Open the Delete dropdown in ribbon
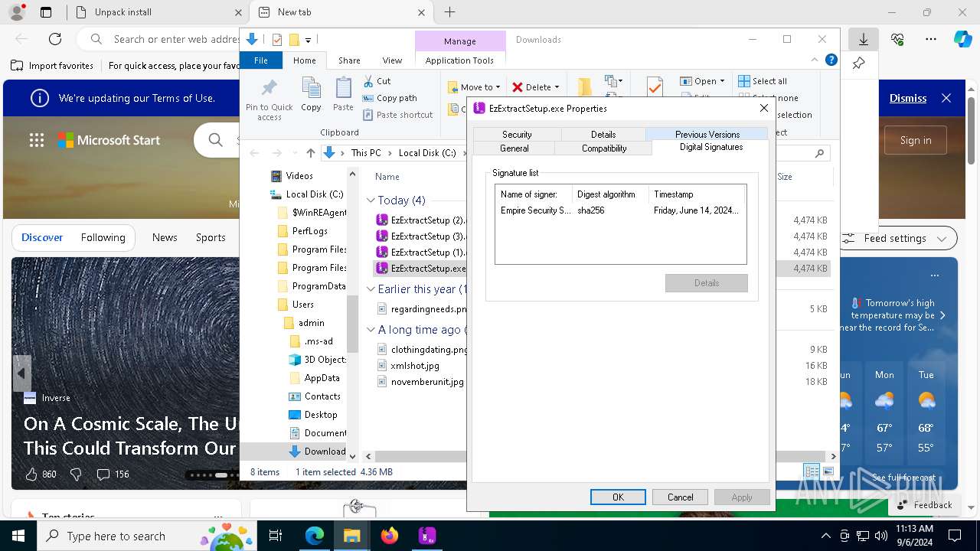 pyautogui.click(x=536, y=87)
